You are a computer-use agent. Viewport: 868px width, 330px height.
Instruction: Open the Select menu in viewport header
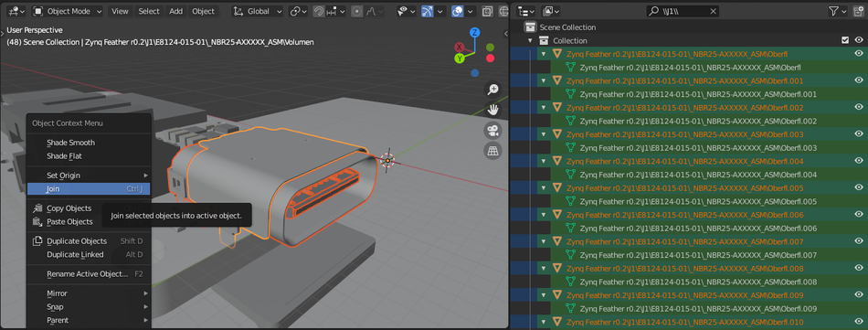point(149,11)
